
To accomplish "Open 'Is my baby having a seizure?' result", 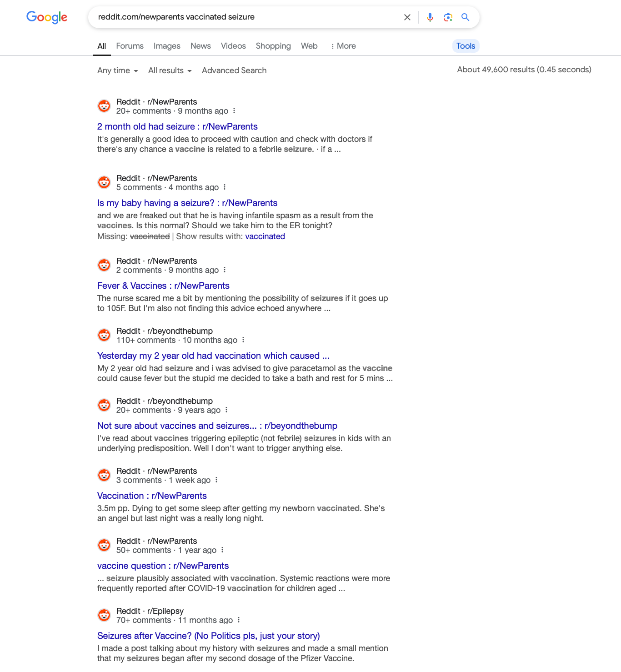I will [187, 203].
